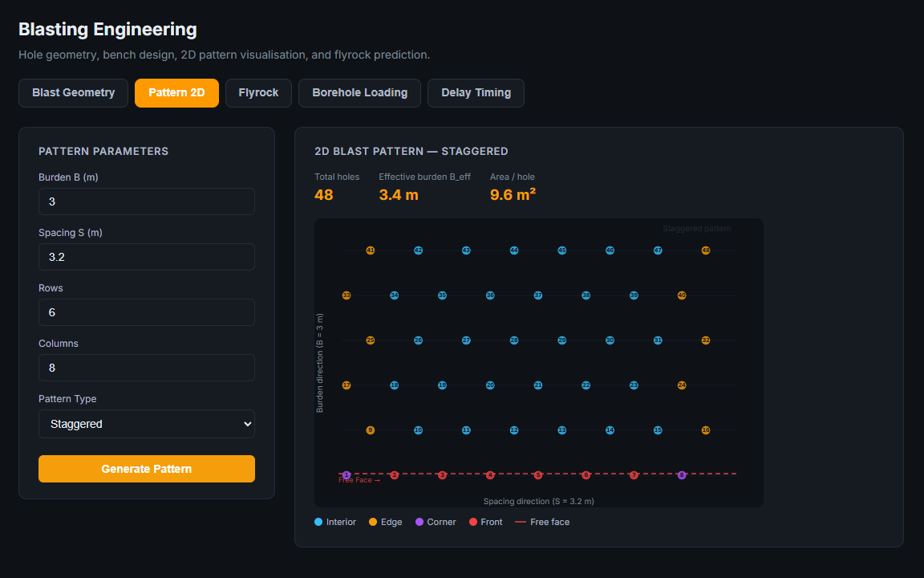This screenshot has height=578, width=924.
Task: Click the area per hole value 9.6 m²
Action: point(513,194)
